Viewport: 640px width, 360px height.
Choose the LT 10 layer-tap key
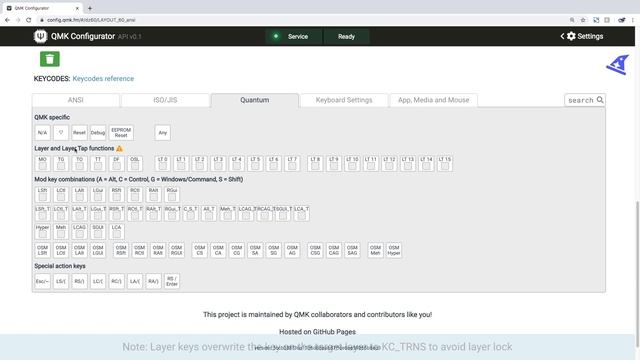352,164
